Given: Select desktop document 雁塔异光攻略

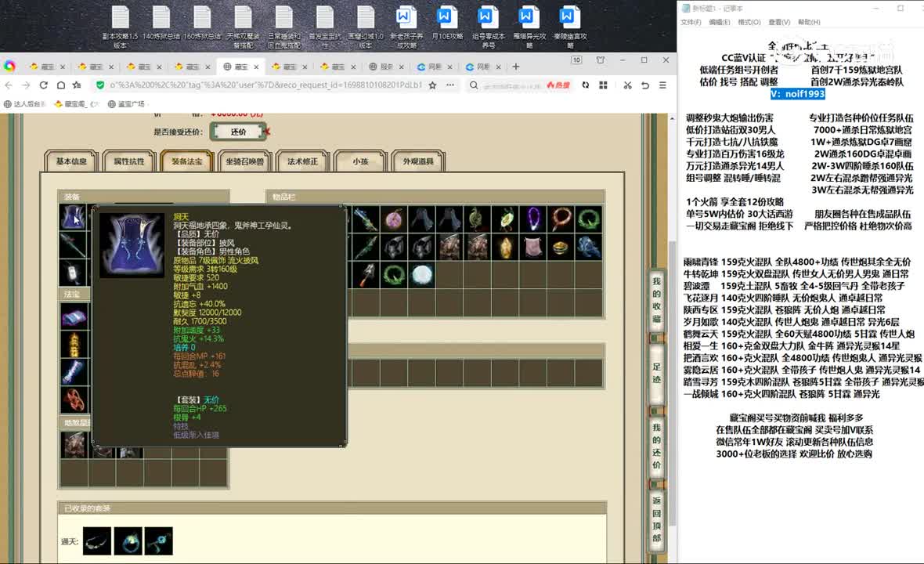Looking at the screenshot, I should click(x=529, y=27).
